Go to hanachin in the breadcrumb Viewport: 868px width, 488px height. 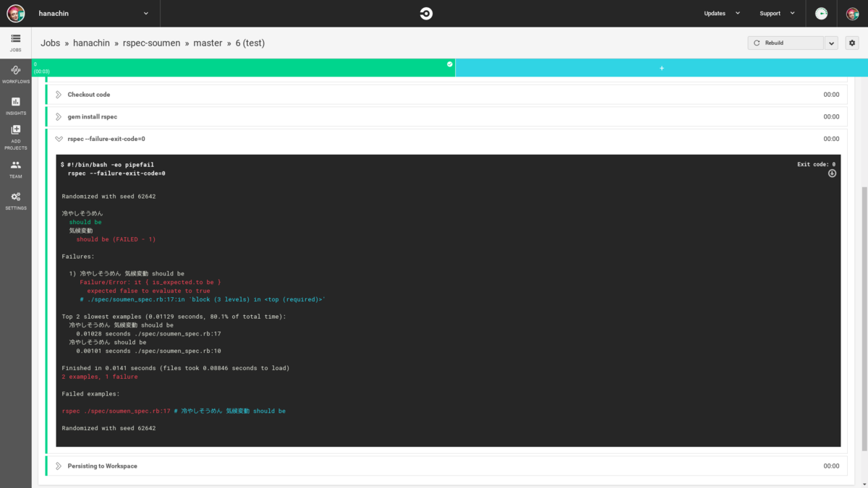[91, 43]
